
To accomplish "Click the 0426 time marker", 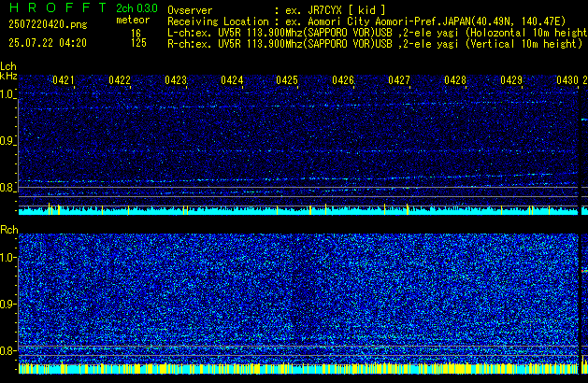I will point(343,80).
